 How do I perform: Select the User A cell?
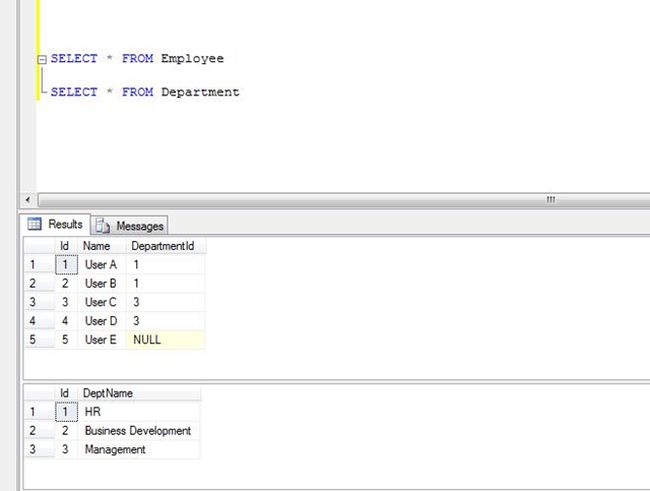(102, 265)
